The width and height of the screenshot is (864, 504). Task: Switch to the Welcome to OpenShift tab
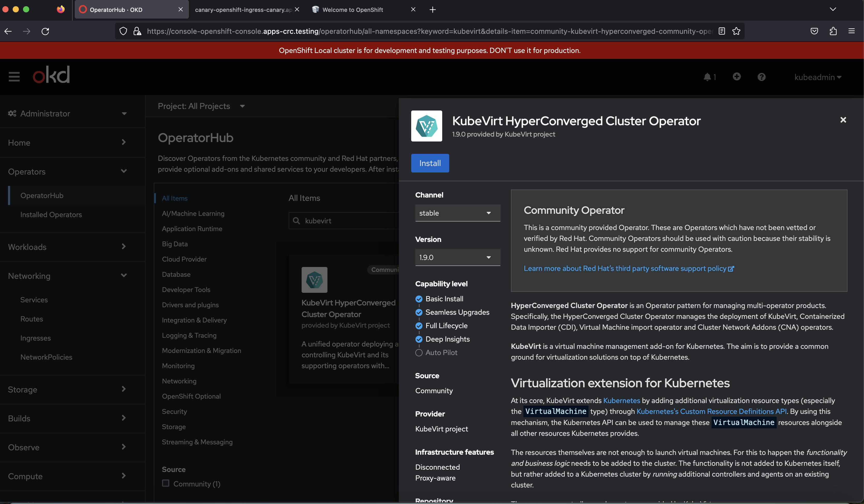point(353,10)
